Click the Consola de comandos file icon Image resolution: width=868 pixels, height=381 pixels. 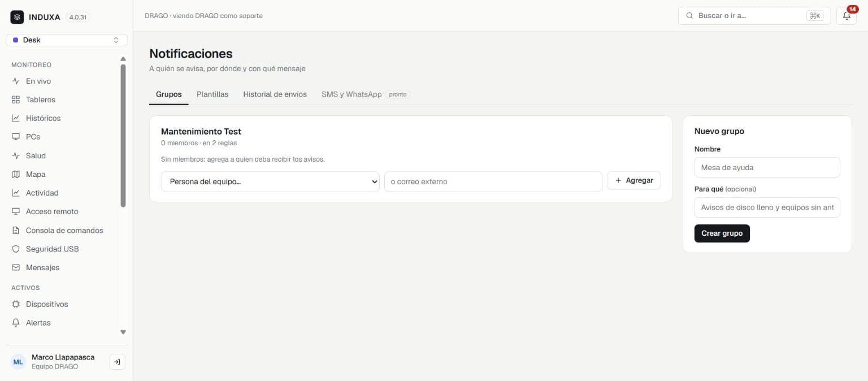click(16, 231)
